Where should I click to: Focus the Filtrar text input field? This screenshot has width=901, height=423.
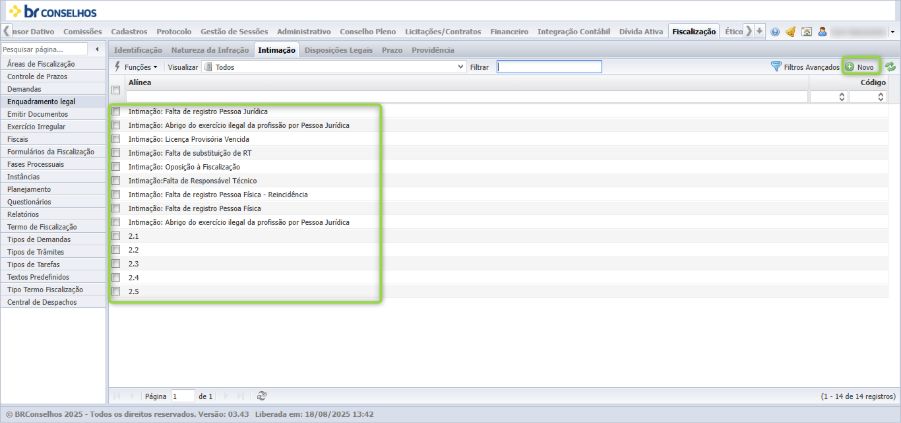tap(549, 67)
